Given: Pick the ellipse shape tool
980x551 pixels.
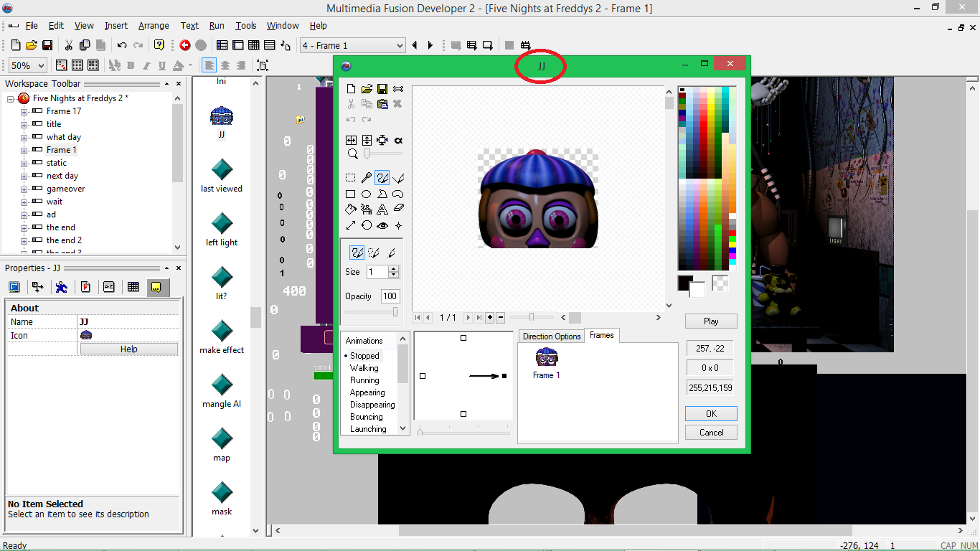Looking at the screenshot, I should pyautogui.click(x=367, y=194).
